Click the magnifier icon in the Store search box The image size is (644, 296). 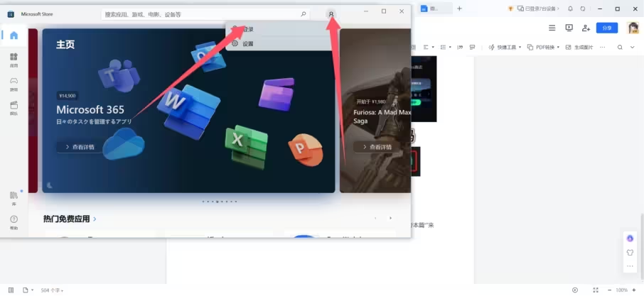303,14
